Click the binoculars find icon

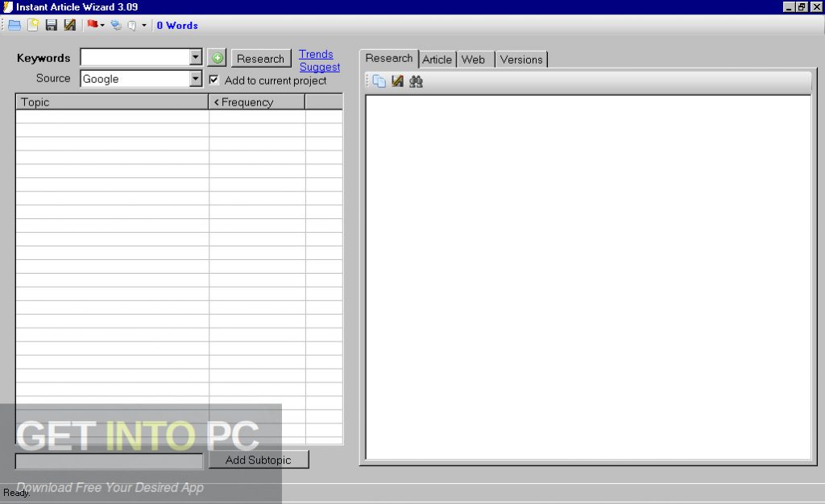tap(416, 81)
